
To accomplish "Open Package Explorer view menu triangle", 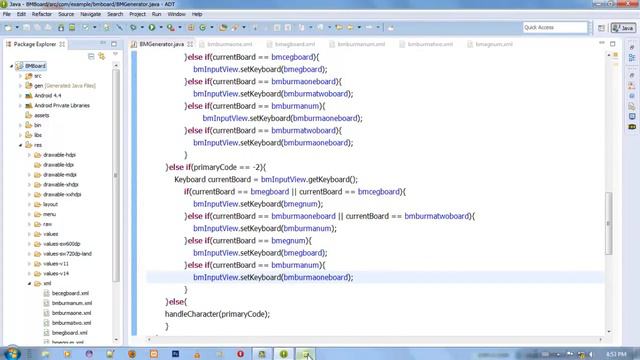I will 115,54.
